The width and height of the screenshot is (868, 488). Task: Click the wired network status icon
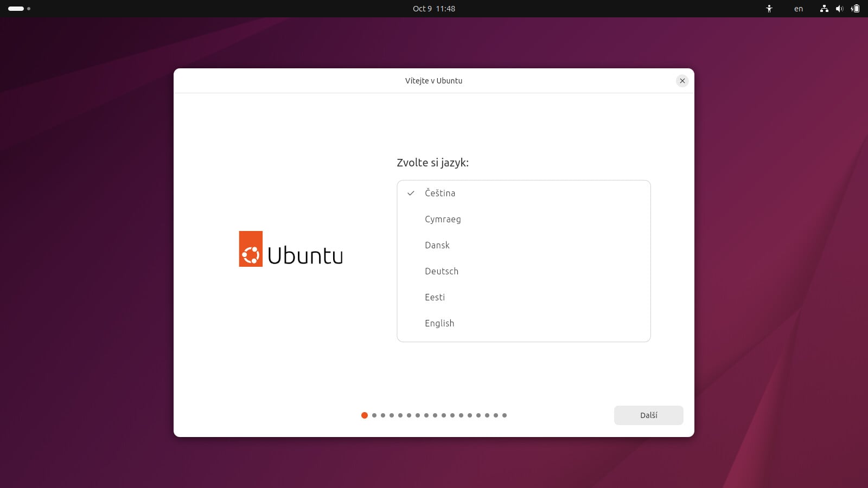[824, 9]
